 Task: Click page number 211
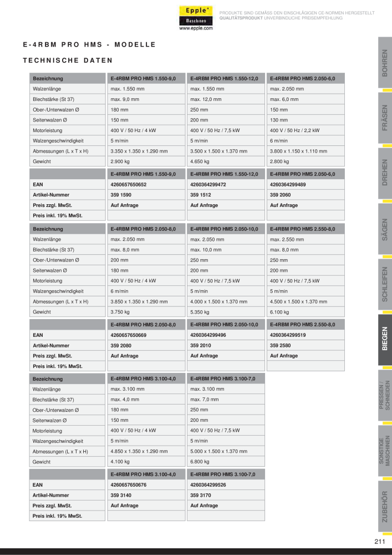pos(379,542)
